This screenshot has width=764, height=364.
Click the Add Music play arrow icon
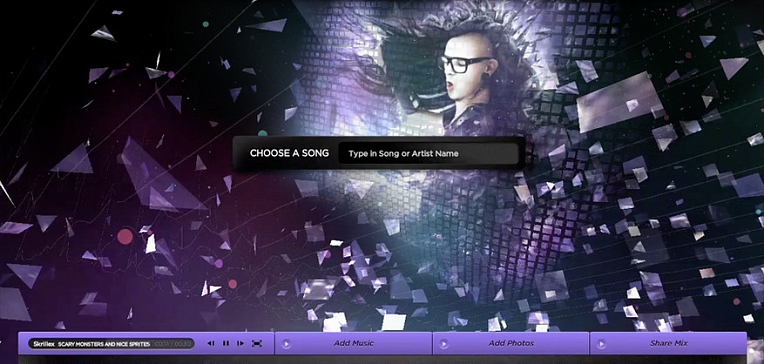[x=286, y=344]
